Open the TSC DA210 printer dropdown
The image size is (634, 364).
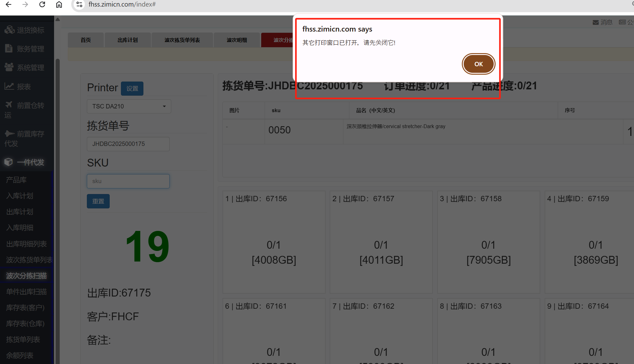129,106
